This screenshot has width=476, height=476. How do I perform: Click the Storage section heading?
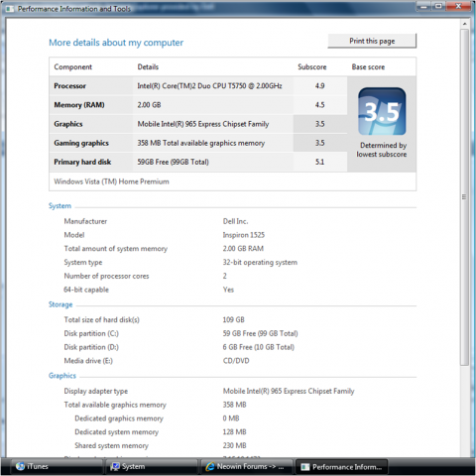pos(60,304)
